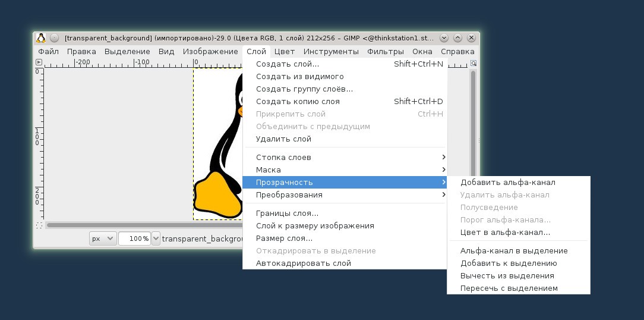Image resolution: width=644 pixels, height=320 pixels.
Task: Open the Фильтры menu
Action: [385, 51]
